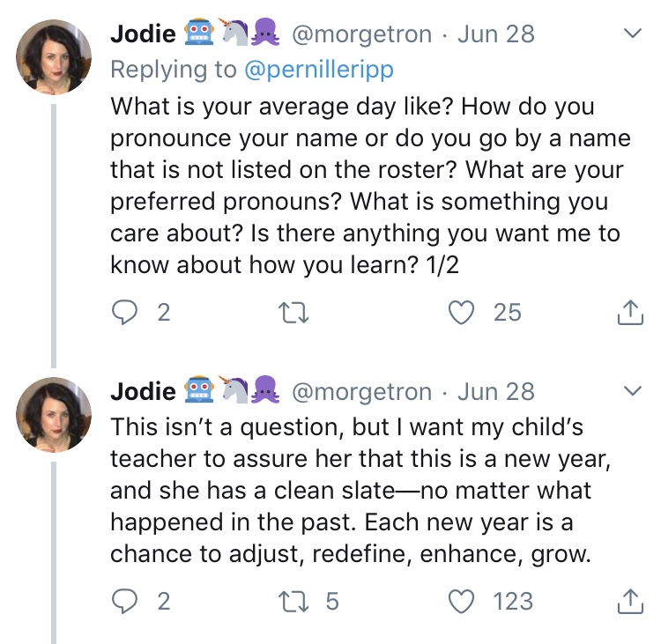Reply to the first tweet about average day
Image resolution: width=661 pixels, height=644 pixels.
pyautogui.click(x=125, y=312)
